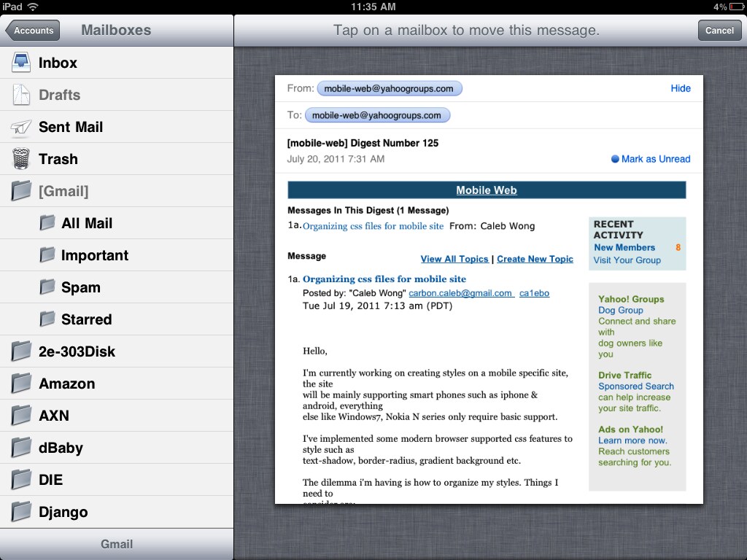Tap the Sent Mail paper plane icon
Viewport: 747px width, 560px height.
pyautogui.click(x=21, y=127)
